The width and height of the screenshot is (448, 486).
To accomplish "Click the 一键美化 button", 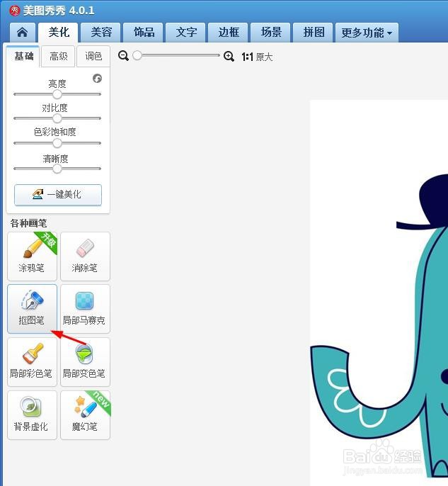I will coord(58,195).
